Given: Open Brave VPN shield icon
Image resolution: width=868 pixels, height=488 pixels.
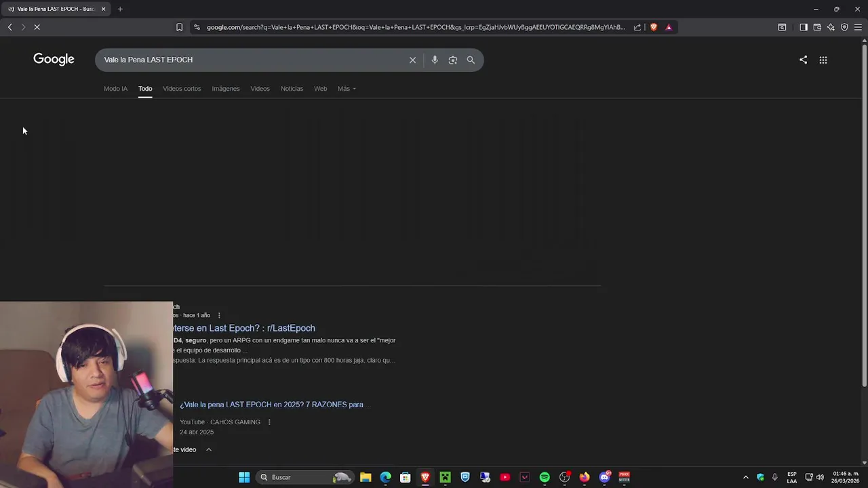Looking at the screenshot, I should (x=844, y=27).
